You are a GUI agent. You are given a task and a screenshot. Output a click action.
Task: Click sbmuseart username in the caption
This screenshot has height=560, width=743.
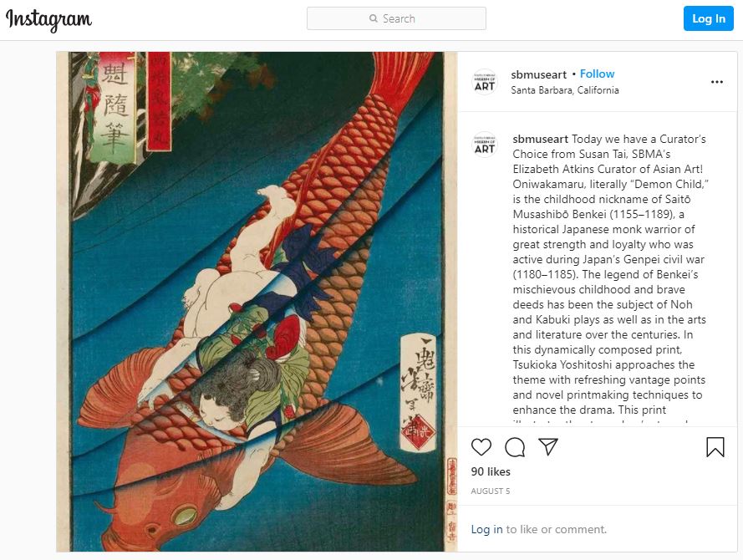point(540,139)
